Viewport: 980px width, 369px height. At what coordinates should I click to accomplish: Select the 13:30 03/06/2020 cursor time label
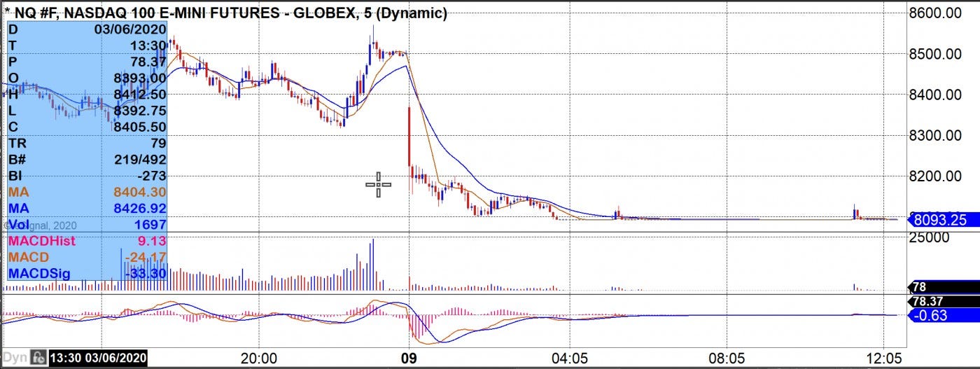(97, 358)
